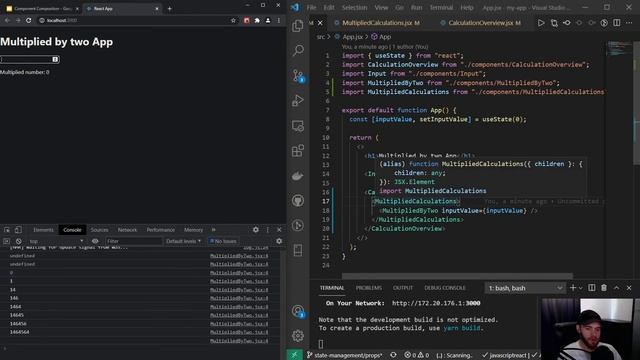
Task: Bookmark this page with star icon
Action: 233,20
